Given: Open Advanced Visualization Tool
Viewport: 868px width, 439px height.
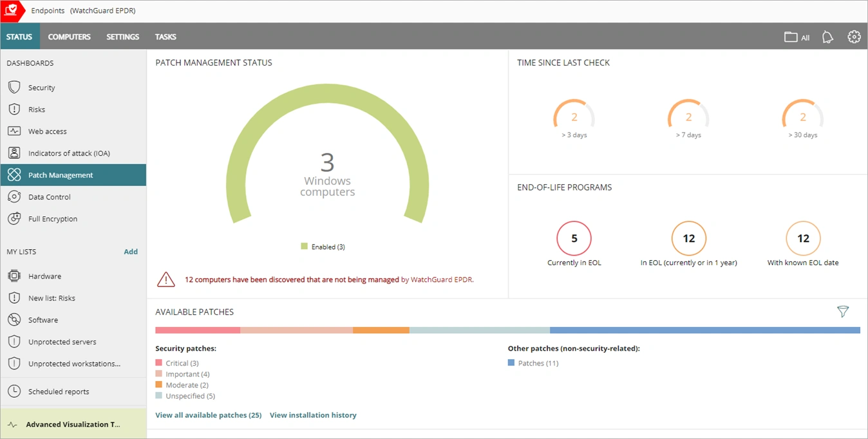Looking at the screenshot, I should click(73, 425).
